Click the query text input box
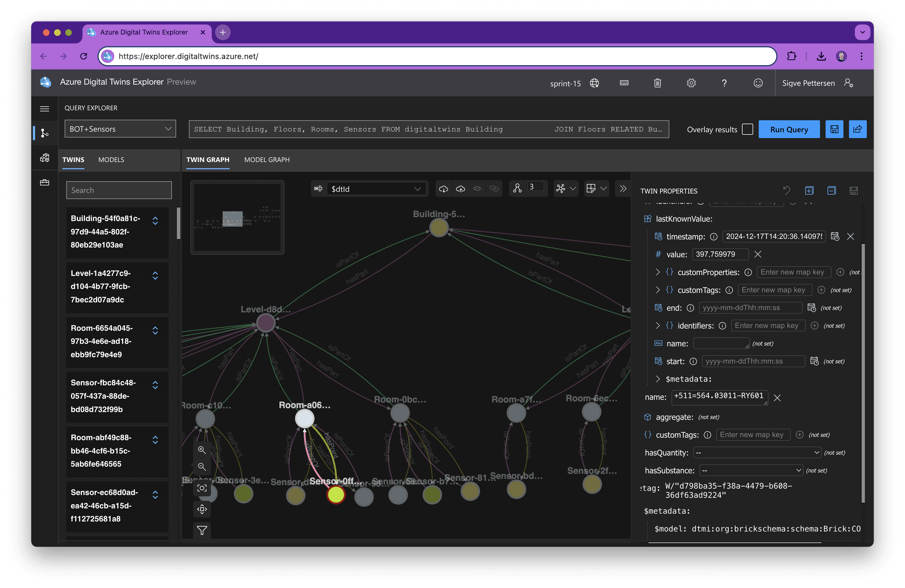The height and width of the screenshot is (588, 905). pyautogui.click(x=429, y=129)
